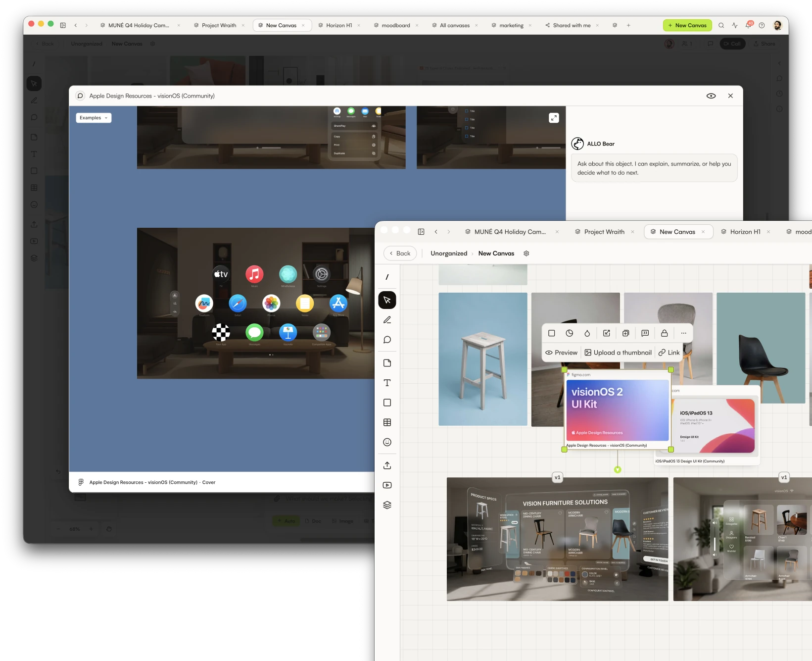The image size is (812, 661).
Task: Open Unorganized breadcrumb in front window
Action: click(449, 254)
